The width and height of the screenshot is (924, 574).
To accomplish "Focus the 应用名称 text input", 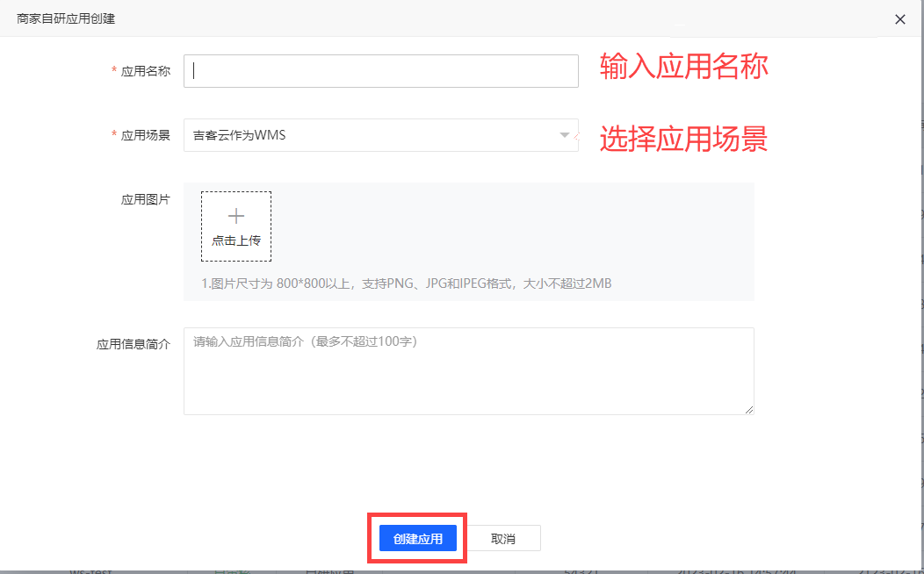I will tap(380, 71).
